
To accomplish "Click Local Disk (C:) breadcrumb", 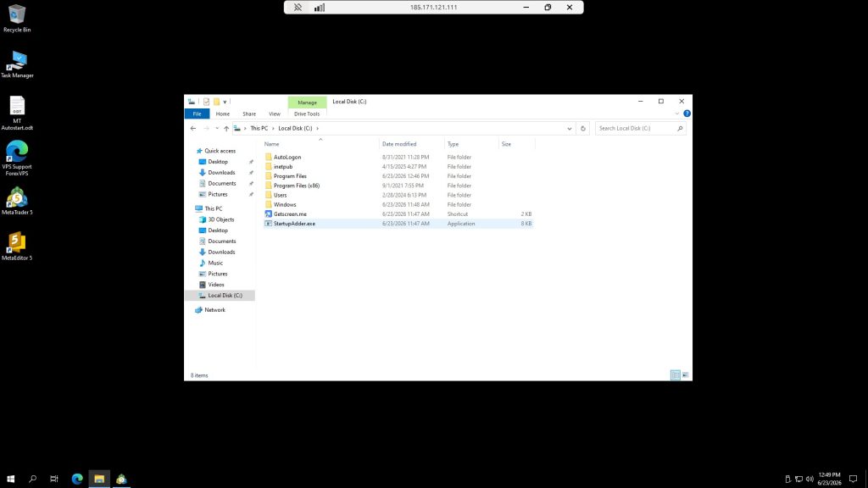I will (295, 129).
